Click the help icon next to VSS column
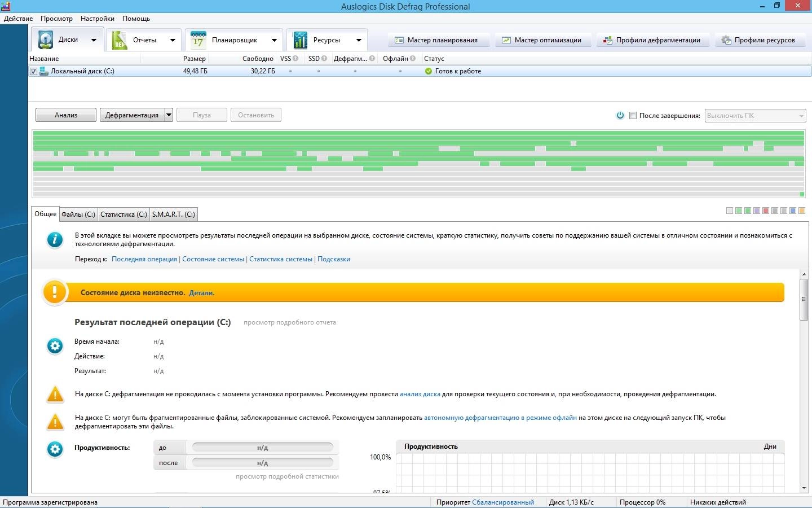This screenshot has height=508, width=812. point(295,58)
